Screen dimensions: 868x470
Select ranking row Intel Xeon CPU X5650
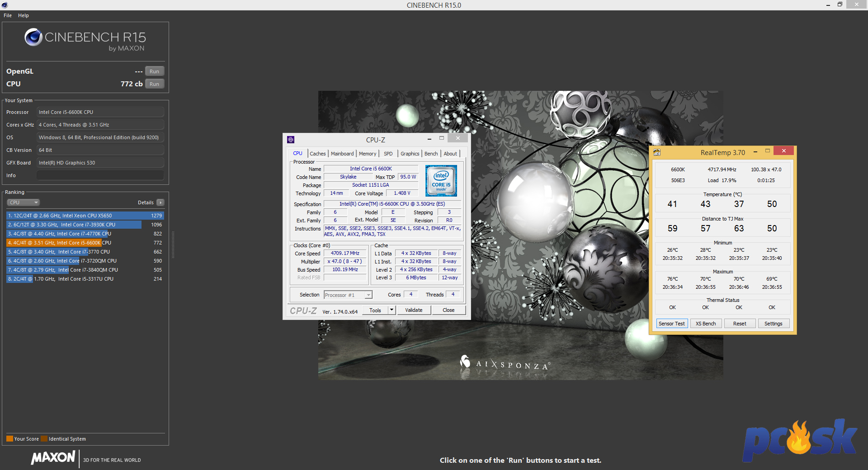pos(85,216)
